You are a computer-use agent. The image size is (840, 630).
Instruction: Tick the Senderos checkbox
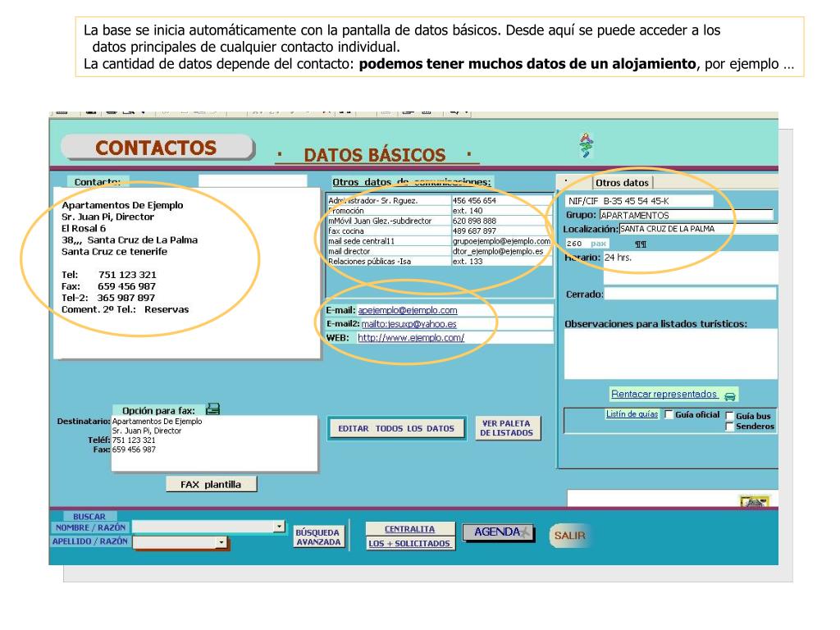729,427
